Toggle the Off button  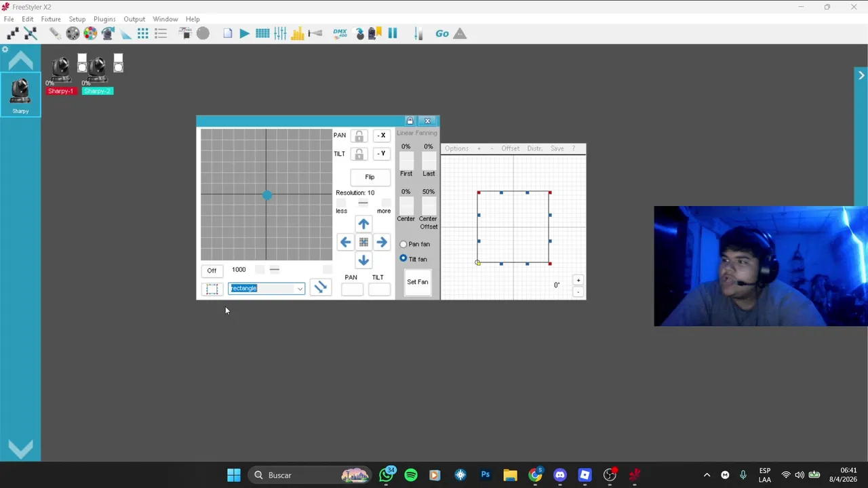click(212, 270)
